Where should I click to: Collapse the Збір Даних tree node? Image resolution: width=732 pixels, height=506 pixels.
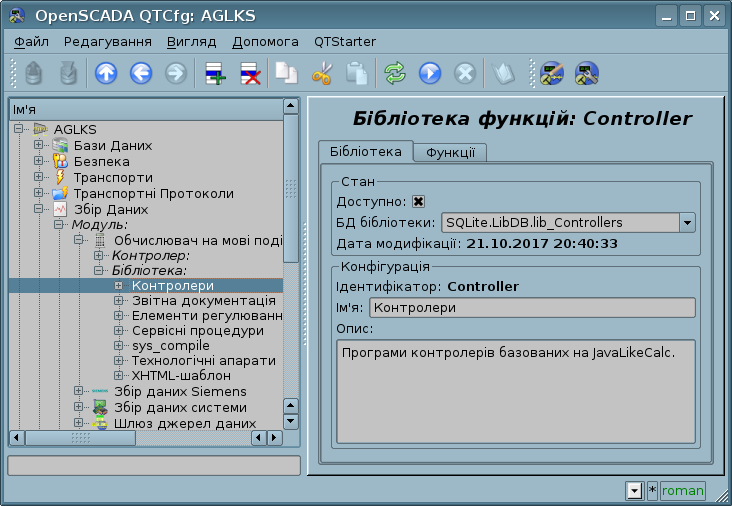point(38,209)
